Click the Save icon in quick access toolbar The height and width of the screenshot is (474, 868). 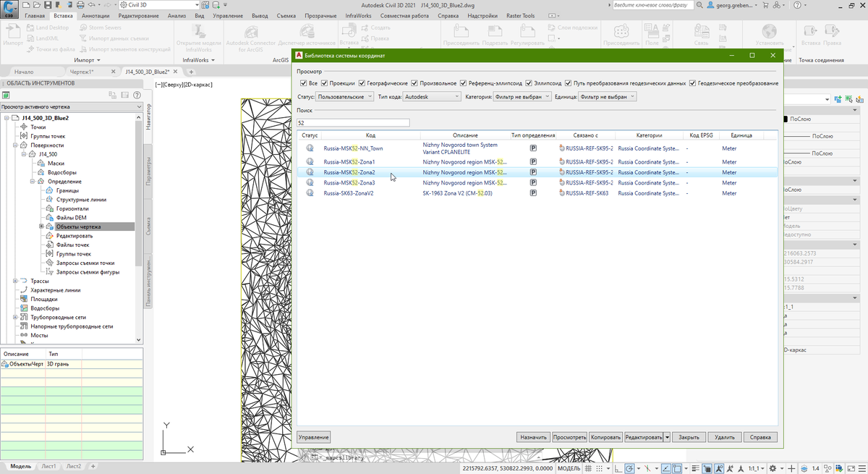point(47,5)
